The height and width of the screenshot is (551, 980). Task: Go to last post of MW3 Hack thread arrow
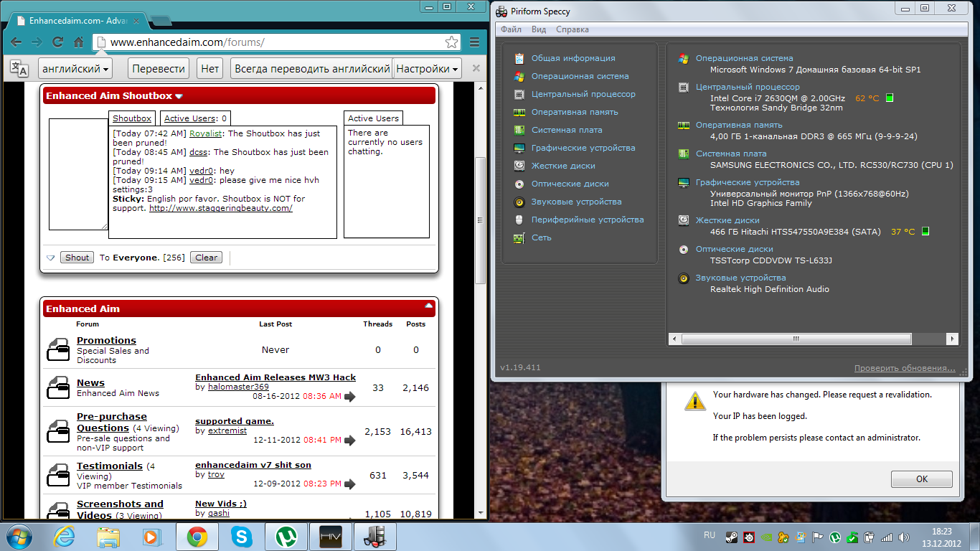pos(350,396)
